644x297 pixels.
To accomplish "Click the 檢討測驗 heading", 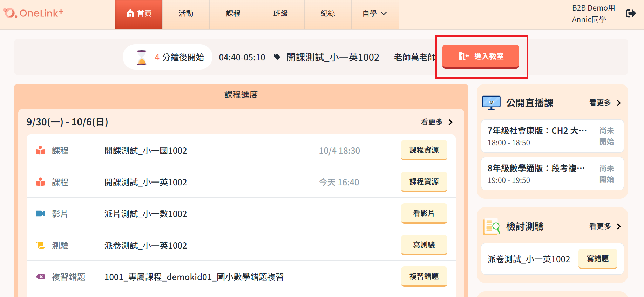I will coord(525,226).
